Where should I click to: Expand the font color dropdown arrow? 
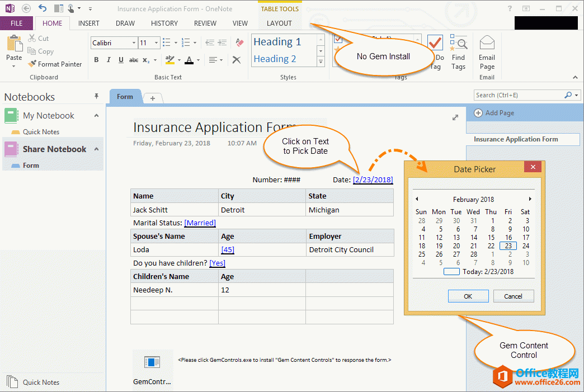[199, 60]
